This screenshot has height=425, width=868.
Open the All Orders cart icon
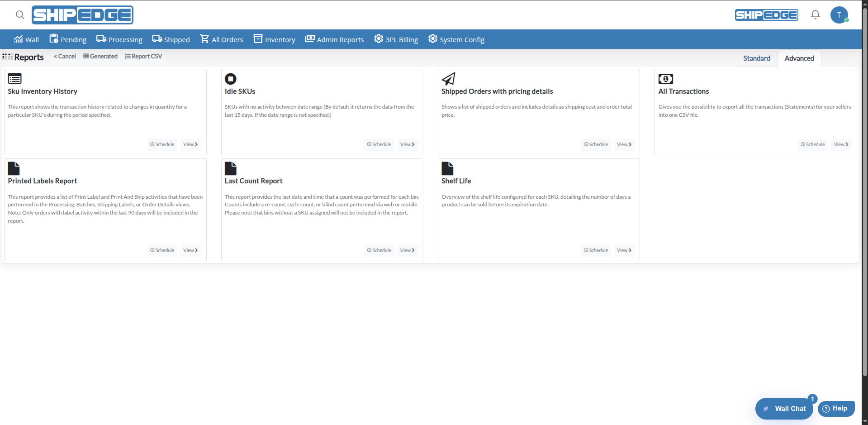pyautogui.click(x=205, y=38)
